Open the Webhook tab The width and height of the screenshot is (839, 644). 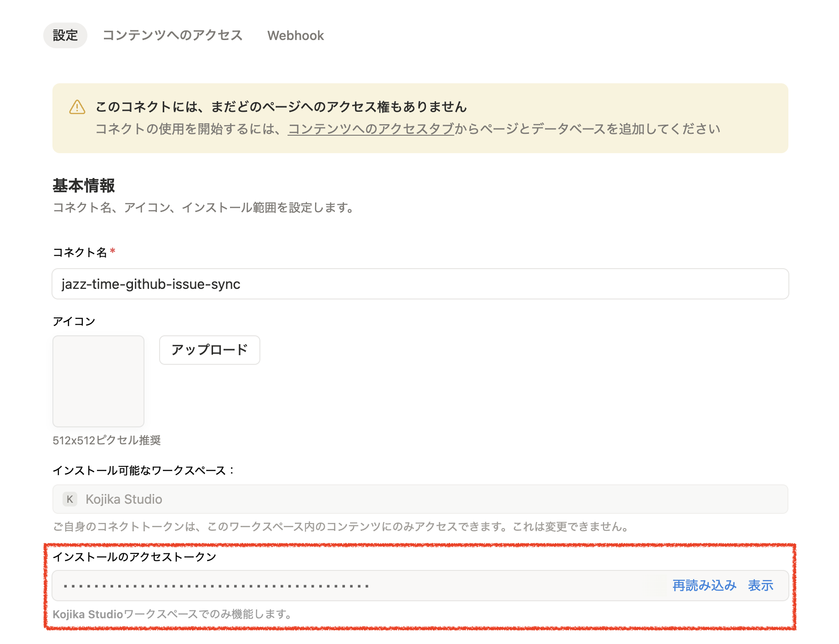(296, 35)
